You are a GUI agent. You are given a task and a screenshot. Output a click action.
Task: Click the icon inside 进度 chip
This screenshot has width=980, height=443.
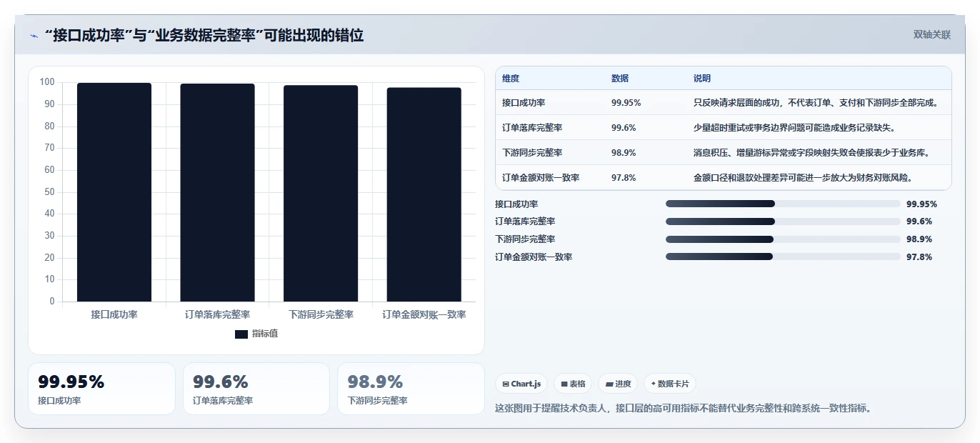(x=609, y=384)
